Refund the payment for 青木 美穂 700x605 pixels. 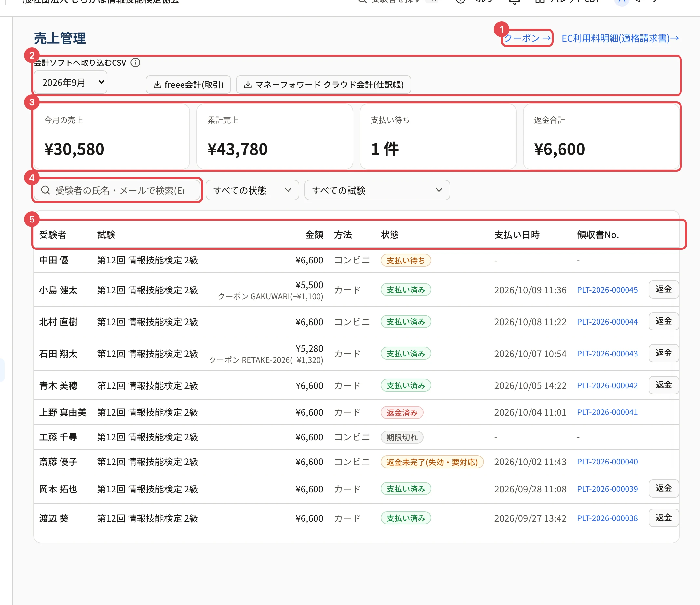click(663, 385)
